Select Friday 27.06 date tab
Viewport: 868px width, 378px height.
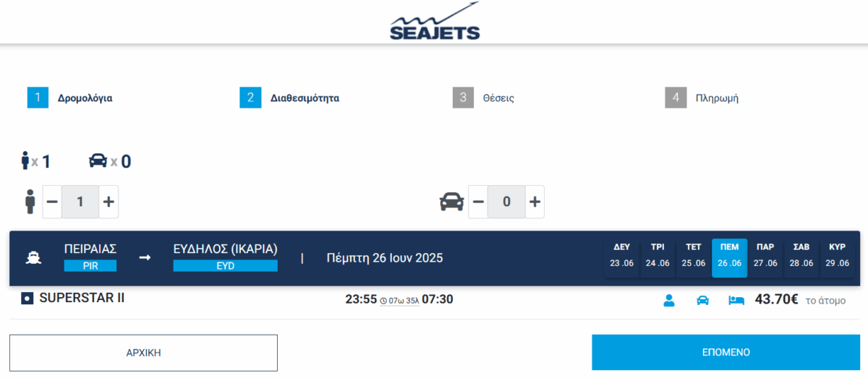pyautogui.click(x=764, y=258)
